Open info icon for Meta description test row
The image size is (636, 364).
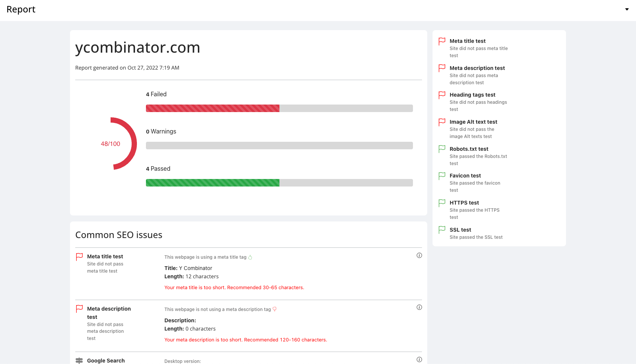(419, 307)
